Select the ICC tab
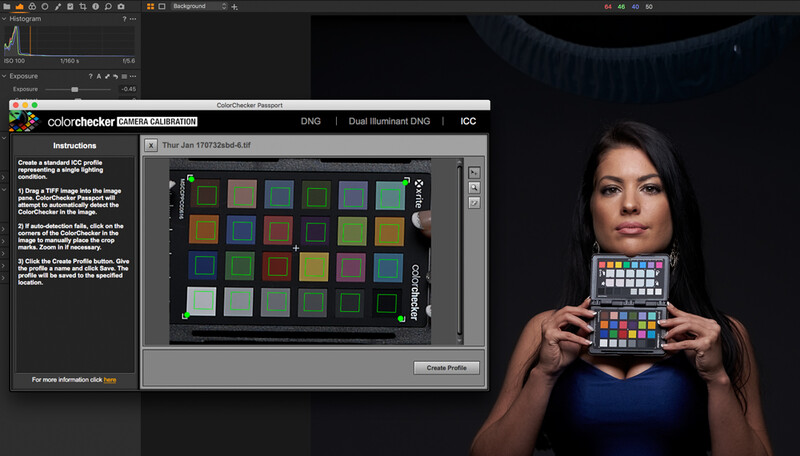Image resolution: width=800 pixels, height=456 pixels. [468, 121]
